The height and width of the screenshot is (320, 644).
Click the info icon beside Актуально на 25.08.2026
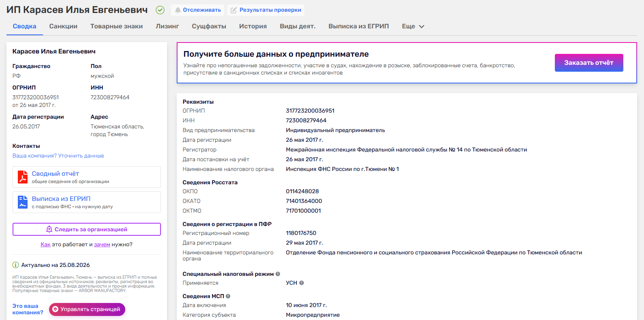(x=15, y=265)
